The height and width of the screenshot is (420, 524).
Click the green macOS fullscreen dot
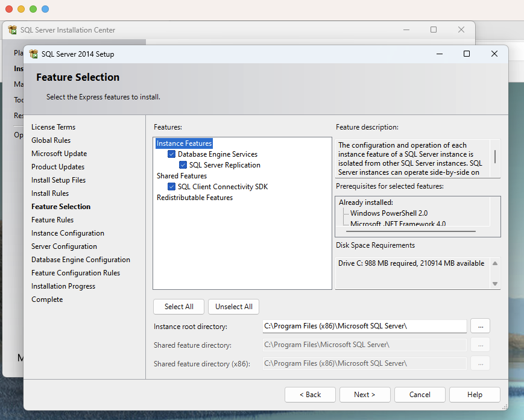(33, 9)
